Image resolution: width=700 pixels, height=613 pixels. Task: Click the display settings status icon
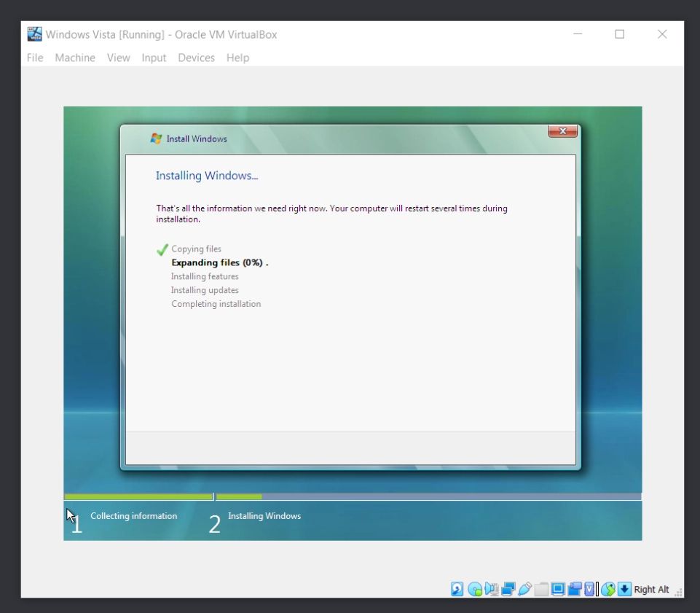[558, 589]
